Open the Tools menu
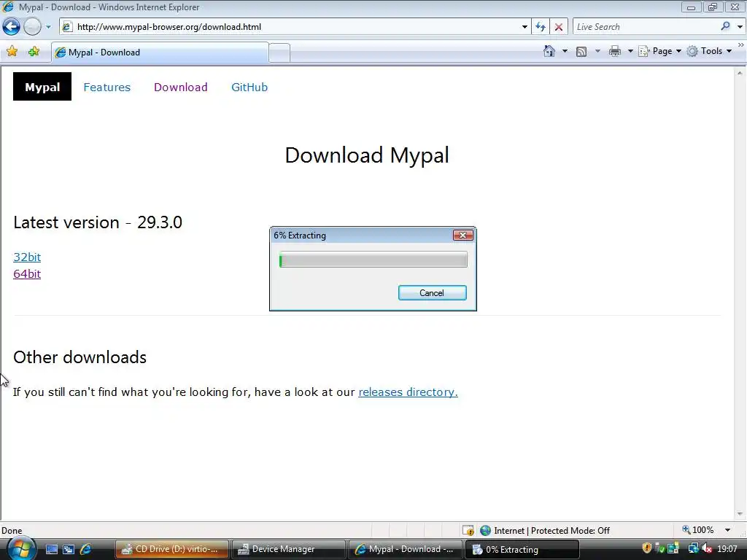 point(709,51)
